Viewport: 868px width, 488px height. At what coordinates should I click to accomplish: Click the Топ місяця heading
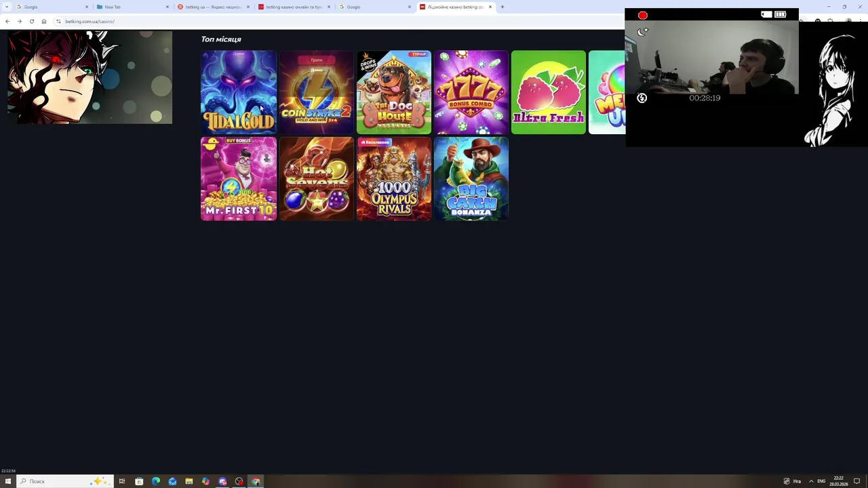221,39
